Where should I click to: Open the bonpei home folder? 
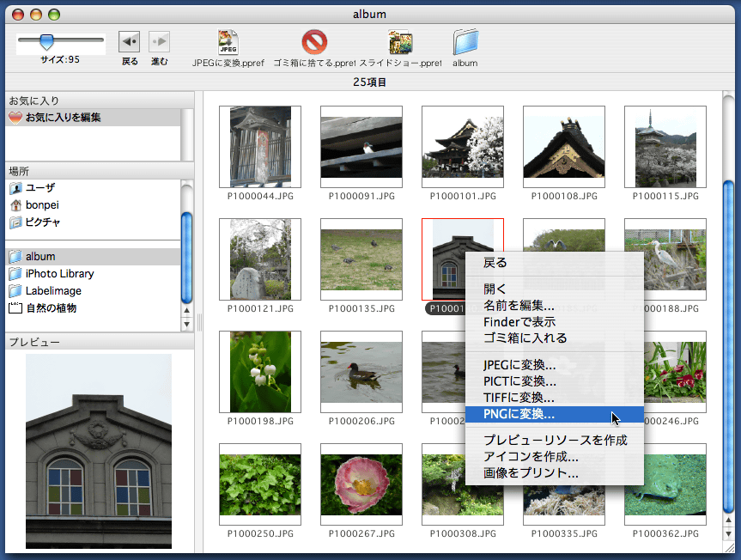41,205
